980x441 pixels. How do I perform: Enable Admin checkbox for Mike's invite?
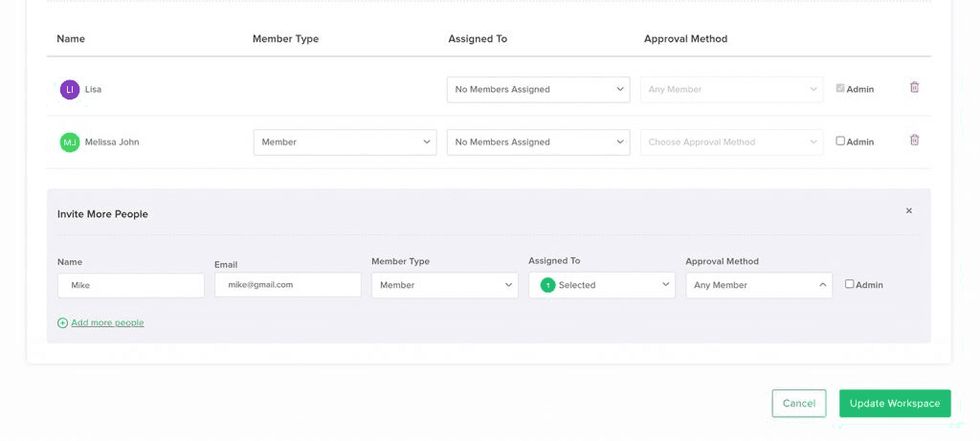pyautogui.click(x=849, y=283)
